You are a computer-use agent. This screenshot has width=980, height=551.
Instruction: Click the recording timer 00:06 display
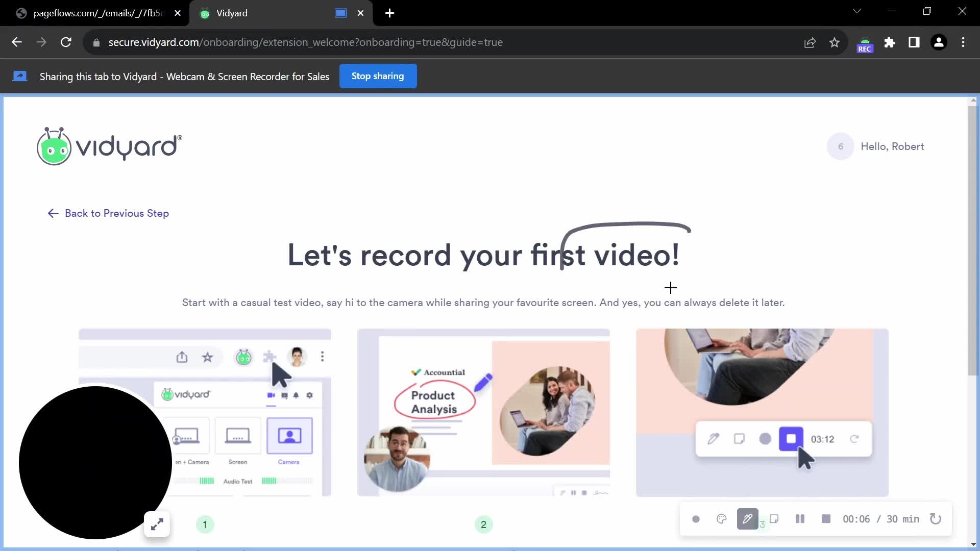[x=856, y=519]
